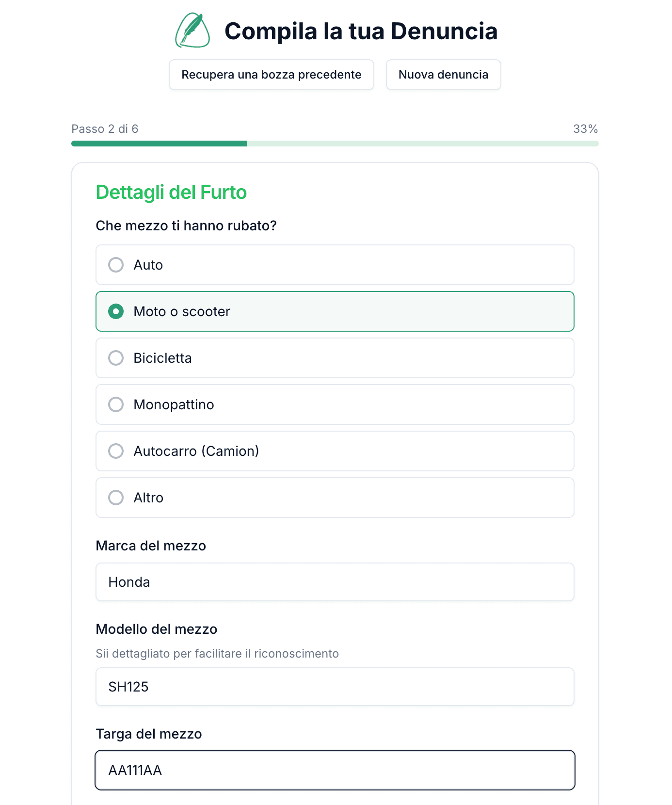672x805 pixels.
Task: Click Recupera una bozza precedente
Action: 271,75
